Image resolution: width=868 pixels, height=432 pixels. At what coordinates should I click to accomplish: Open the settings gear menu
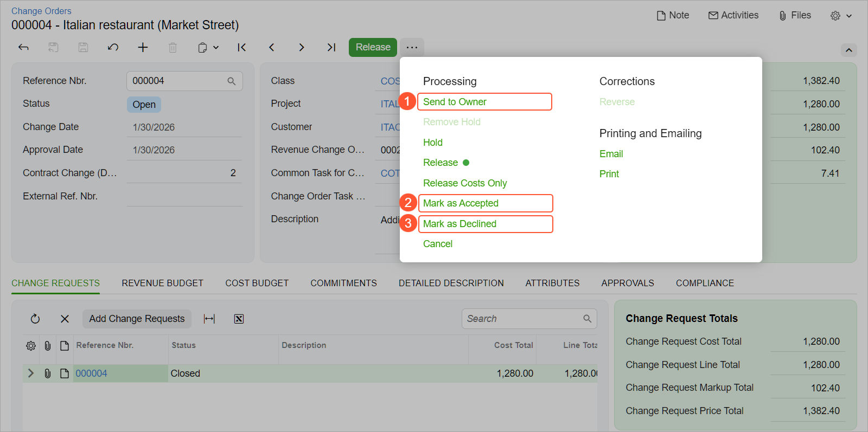click(x=841, y=16)
